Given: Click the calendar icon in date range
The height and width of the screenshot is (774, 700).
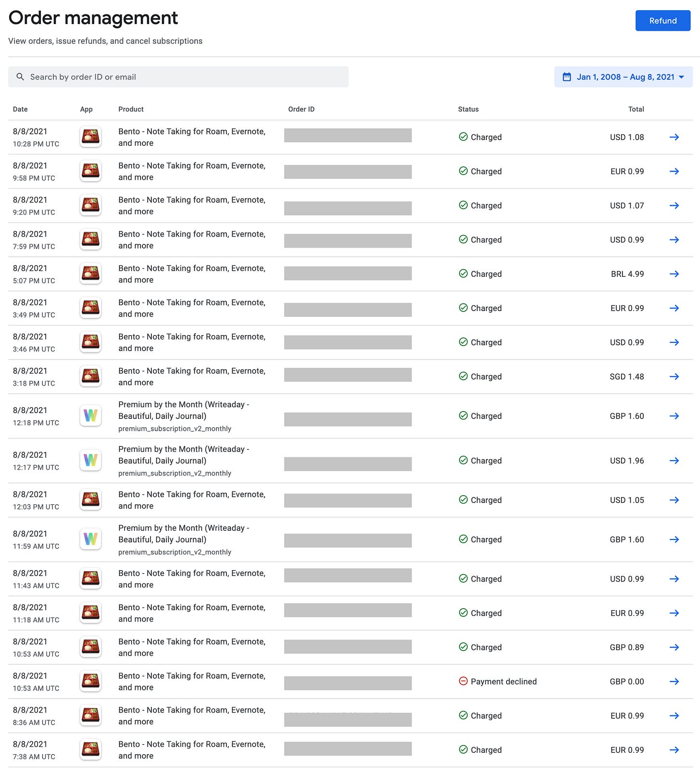Looking at the screenshot, I should [x=567, y=77].
